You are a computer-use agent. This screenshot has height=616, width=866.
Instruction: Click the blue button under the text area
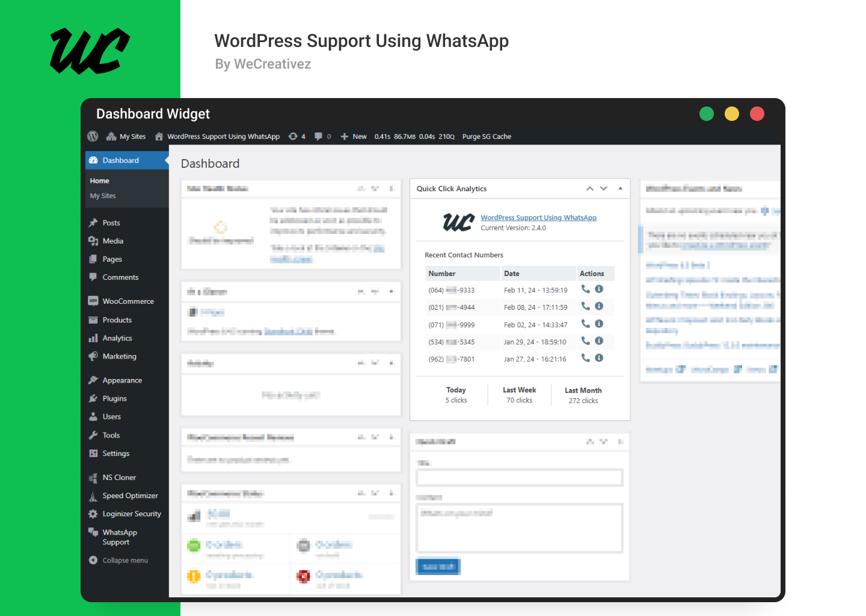pyautogui.click(x=438, y=567)
